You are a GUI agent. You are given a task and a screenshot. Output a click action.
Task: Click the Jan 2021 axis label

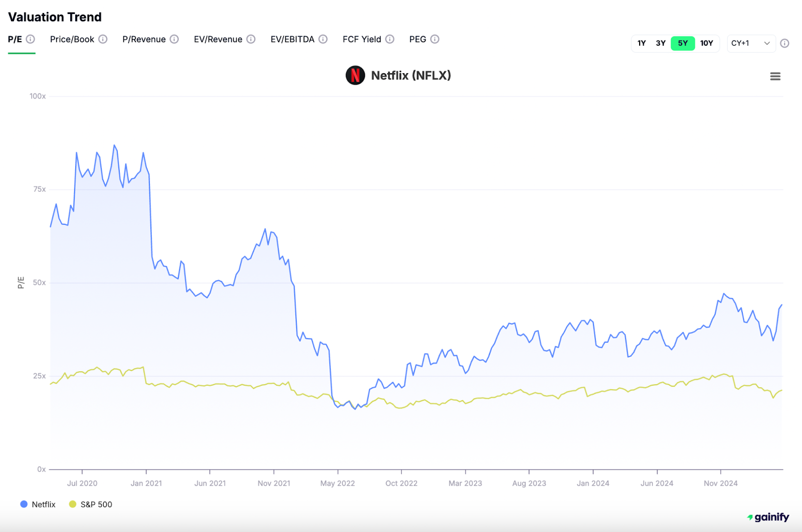click(x=146, y=483)
